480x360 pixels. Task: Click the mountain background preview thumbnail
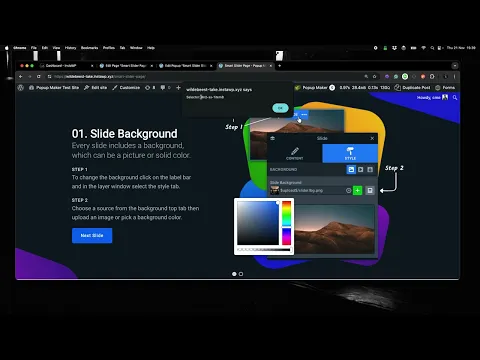(334, 229)
